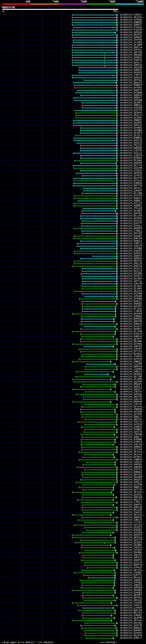Select UniRef100_Q14FN5 label

[x=131, y=618]
